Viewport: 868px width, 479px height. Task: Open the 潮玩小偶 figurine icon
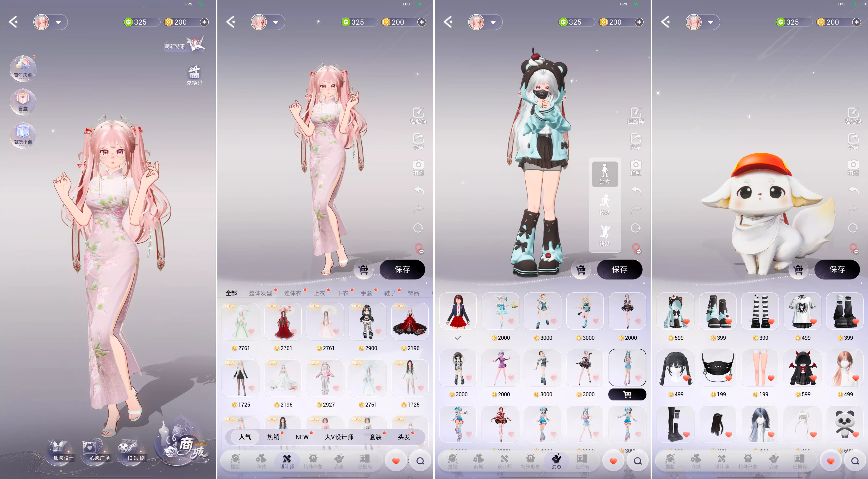(x=23, y=135)
